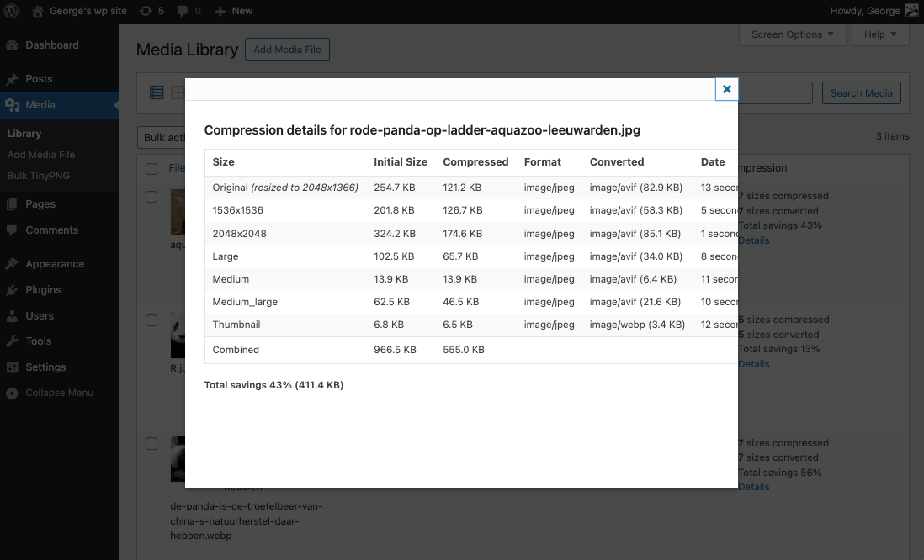
Task: Click the Converted column header
Action: pyautogui.click(x=616, y=162)
